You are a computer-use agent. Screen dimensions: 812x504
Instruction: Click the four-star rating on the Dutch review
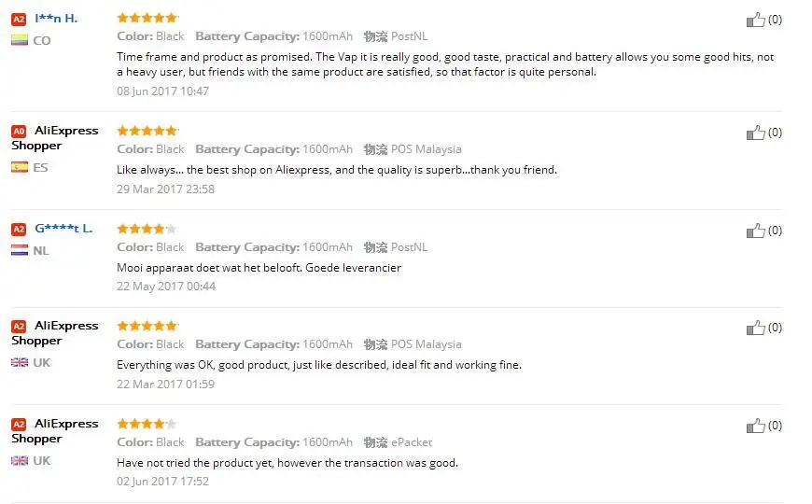pyautogui.click(x=147, y=229)
